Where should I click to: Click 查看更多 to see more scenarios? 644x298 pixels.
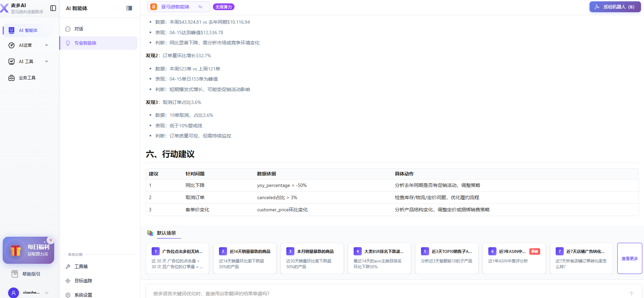(x=630, y=258)
